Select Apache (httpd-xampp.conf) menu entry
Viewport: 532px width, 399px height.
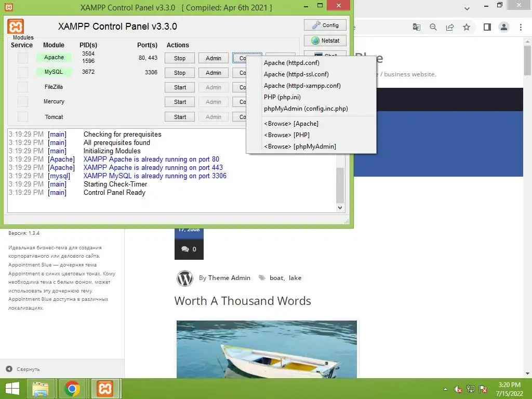click(311, 86)
